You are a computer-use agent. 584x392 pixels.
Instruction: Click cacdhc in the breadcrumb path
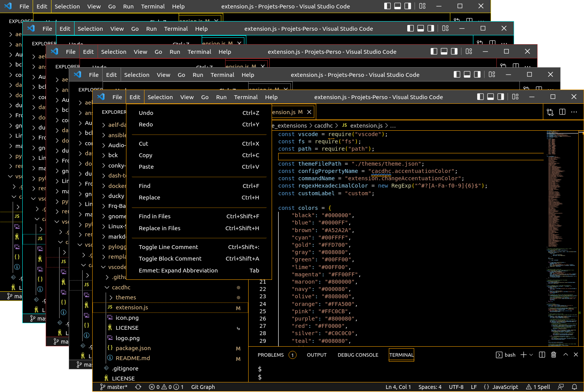(324, 126)
